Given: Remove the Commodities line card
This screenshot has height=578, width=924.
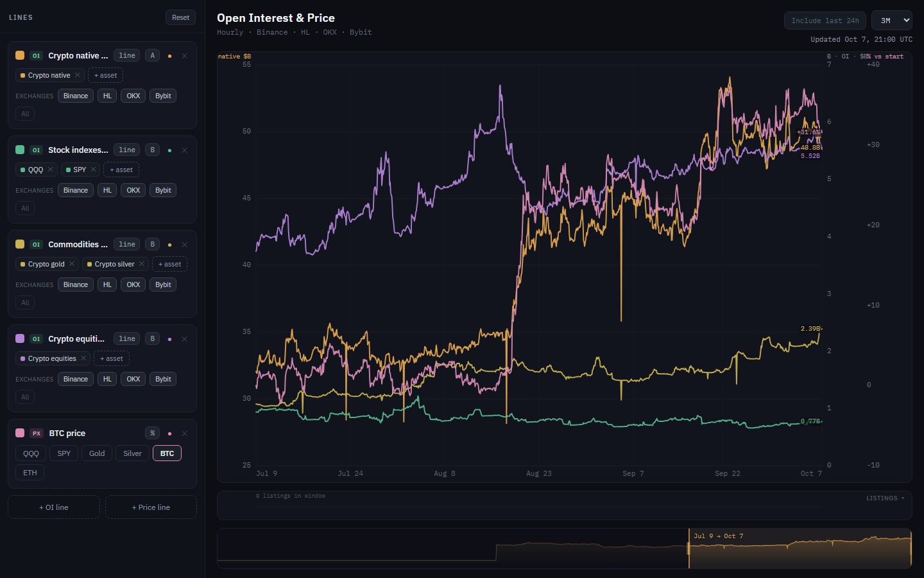Looking at the screenshot, I should [184, 245].
